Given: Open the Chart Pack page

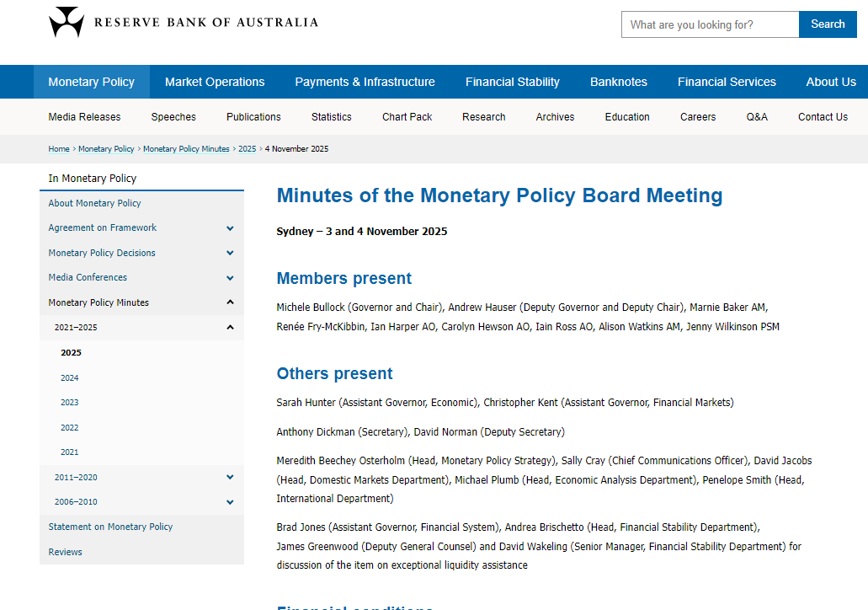Looking at the screenshot, I should [x=407, y=117].
